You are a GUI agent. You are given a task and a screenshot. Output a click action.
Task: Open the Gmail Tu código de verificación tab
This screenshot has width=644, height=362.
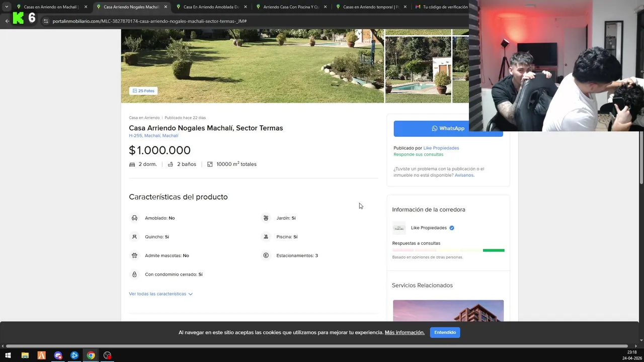pos(441,7)
